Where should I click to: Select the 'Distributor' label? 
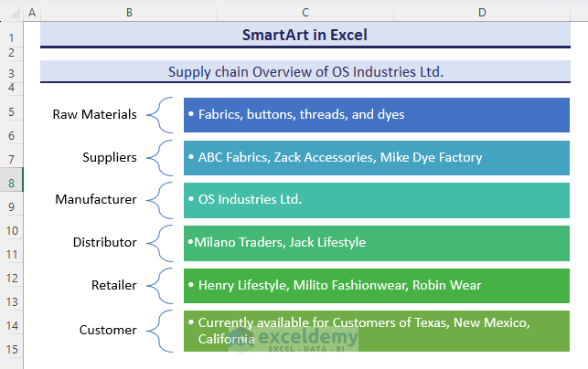point(104,242)
